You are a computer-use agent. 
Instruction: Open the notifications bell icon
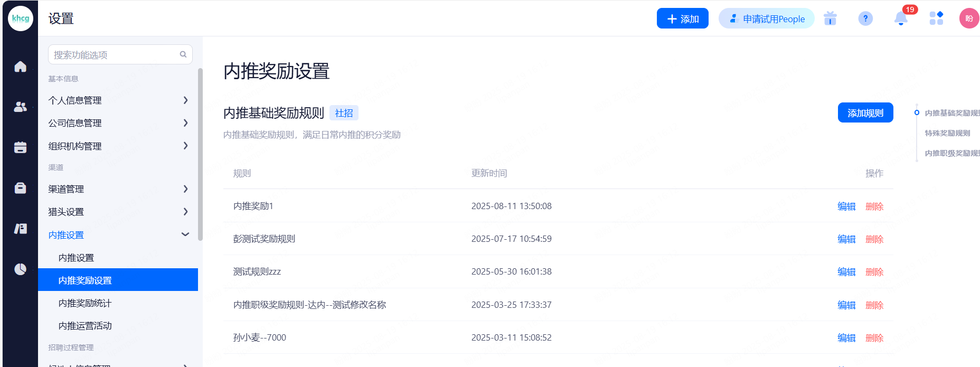click(x=901, y=19)
